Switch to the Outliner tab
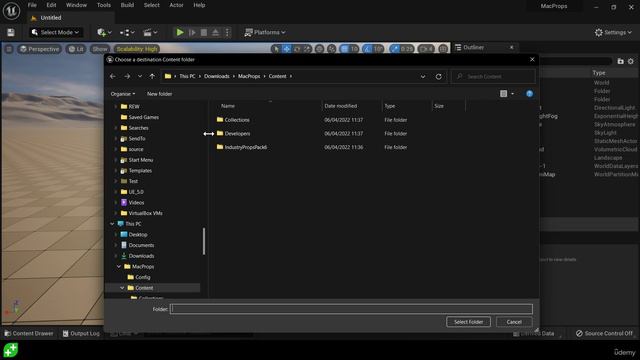This screenshot has width=640, height=360. pos(473,47)
